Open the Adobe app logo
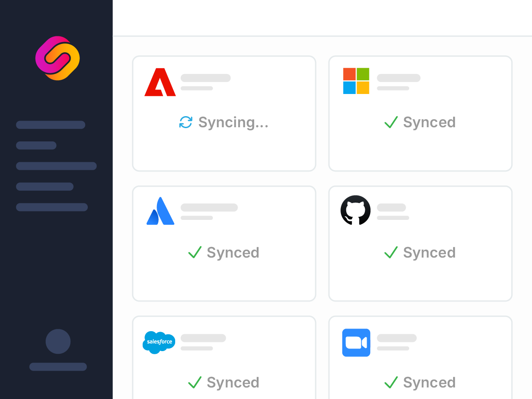 coord(160,82)
